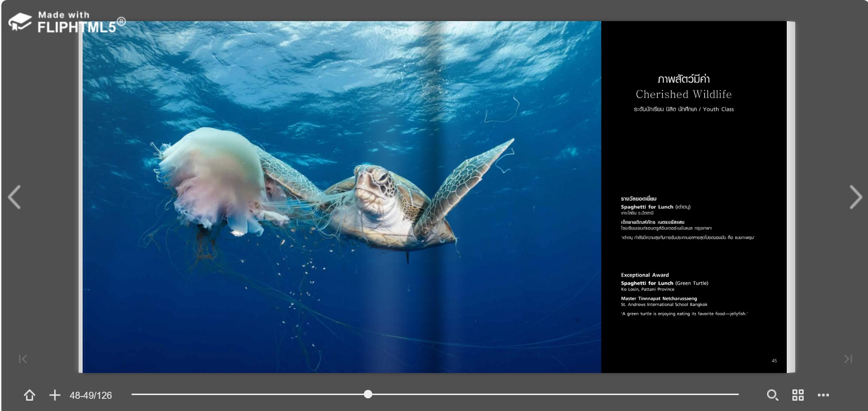Click the "Cherished Wildlife" heading
The image size is (868, 411).
point(684,94)
